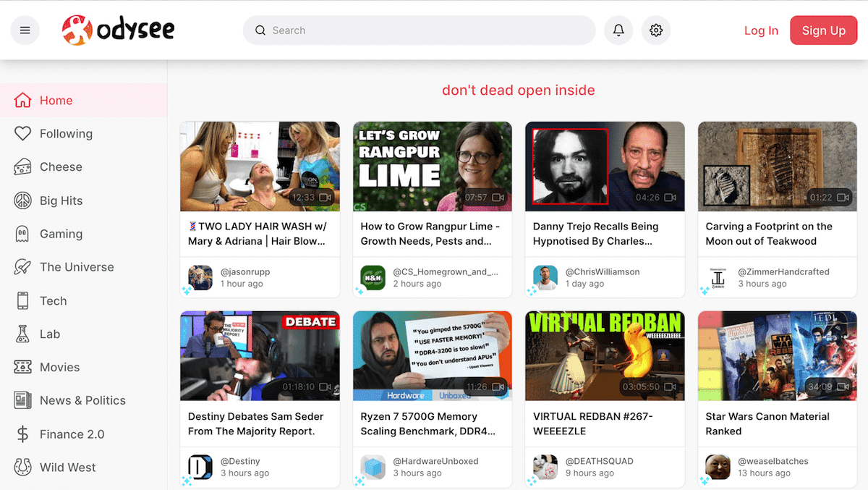Open settings with the gear icon
This screenshot has height=490, width=868.
[x=656, y=30]
